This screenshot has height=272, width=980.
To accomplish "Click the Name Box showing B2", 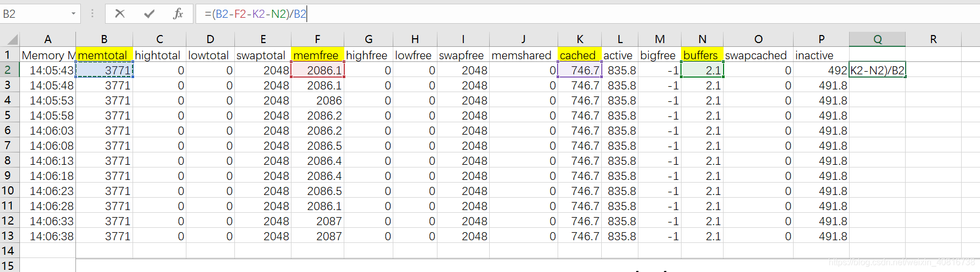I will (35, 14).
